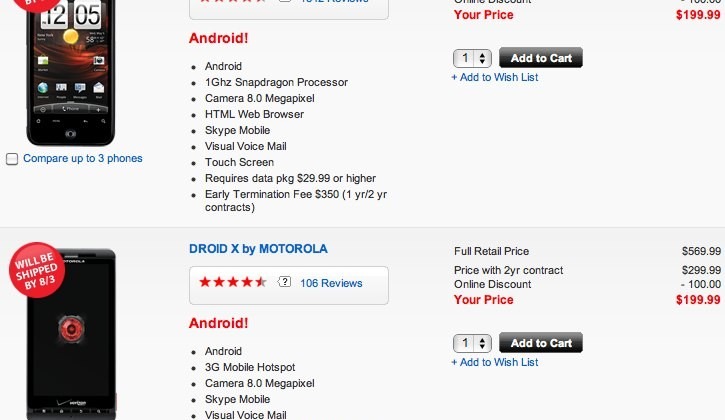Click 'Add to Wish List' for DROID X
The width and height of the screenshot is (725, 420).
[495, 362]
